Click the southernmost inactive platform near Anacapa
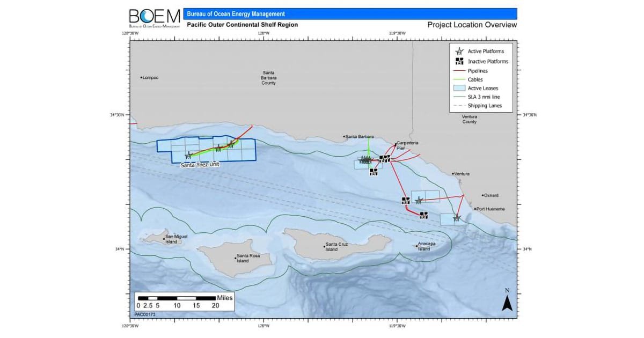This screenshot has width=644, height=338. (x=423, y=215)
